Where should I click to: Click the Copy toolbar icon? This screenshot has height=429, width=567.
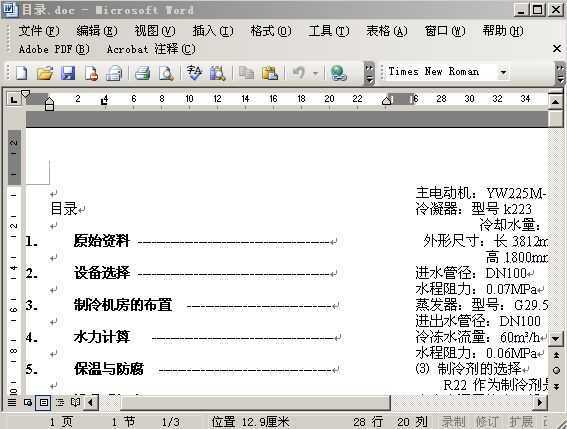coord(246,73)
